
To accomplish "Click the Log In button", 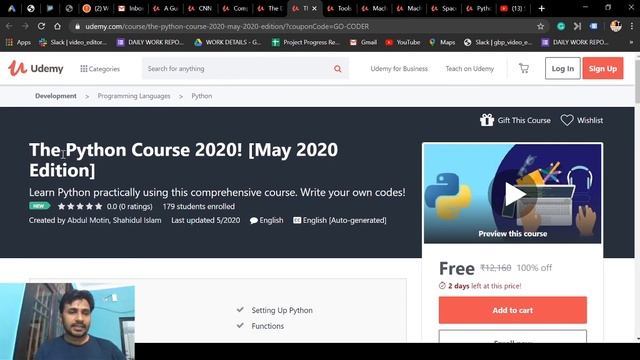I will [x=562, y=69].
